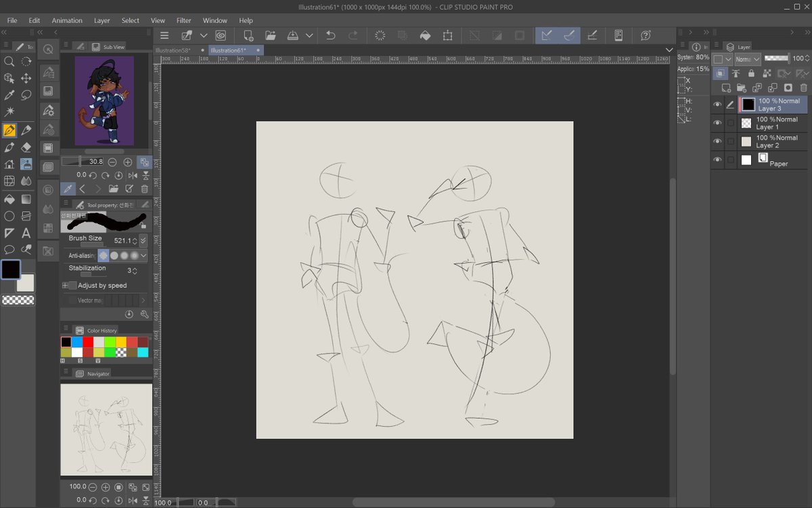Click the Save icon in command bar
812x508 pixels.
tap(293, 35)
